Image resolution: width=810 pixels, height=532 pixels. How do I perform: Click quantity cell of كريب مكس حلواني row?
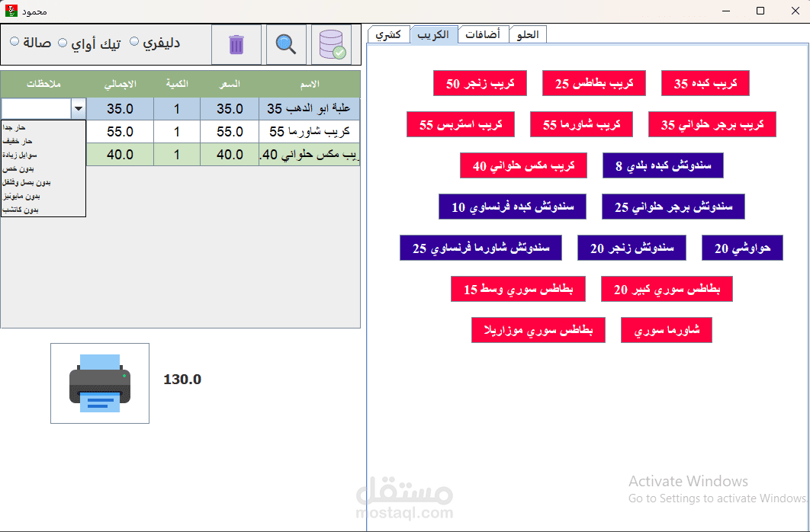coord(177,154)
